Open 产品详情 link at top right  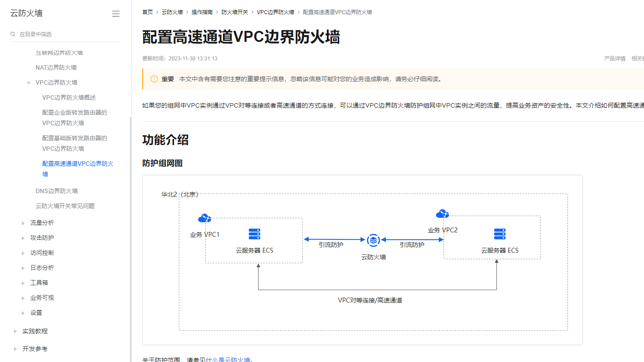(615, 58)
